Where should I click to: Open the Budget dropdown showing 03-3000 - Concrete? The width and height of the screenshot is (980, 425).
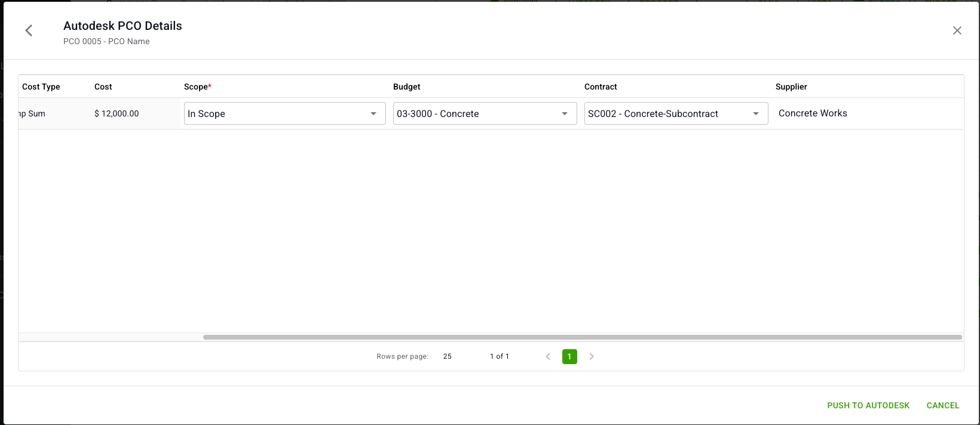point(485,113)
